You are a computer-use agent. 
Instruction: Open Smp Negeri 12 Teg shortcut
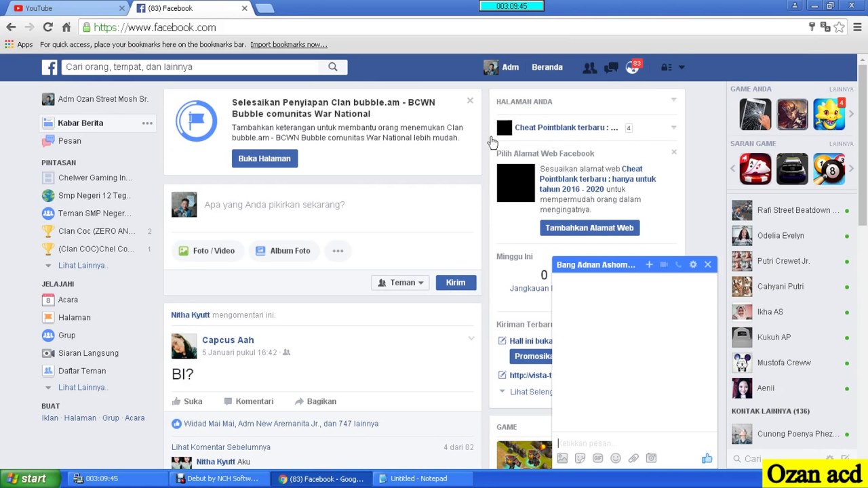(93, 195)
